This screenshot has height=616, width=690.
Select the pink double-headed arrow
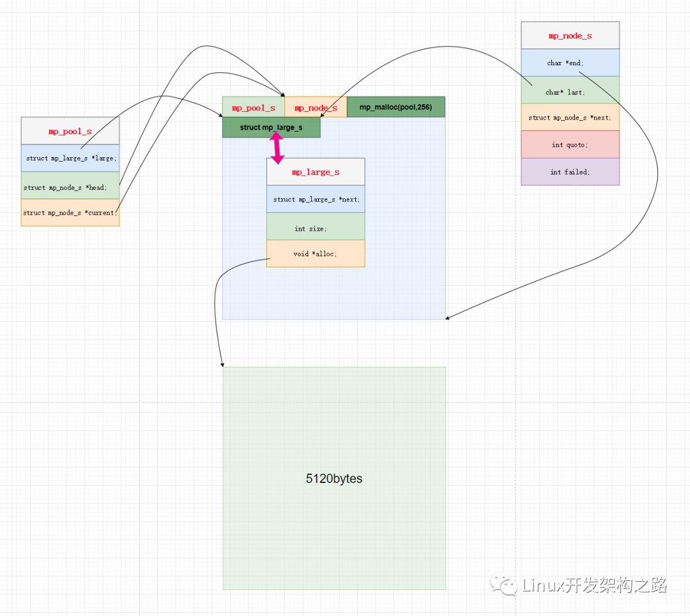click(277, 146)
